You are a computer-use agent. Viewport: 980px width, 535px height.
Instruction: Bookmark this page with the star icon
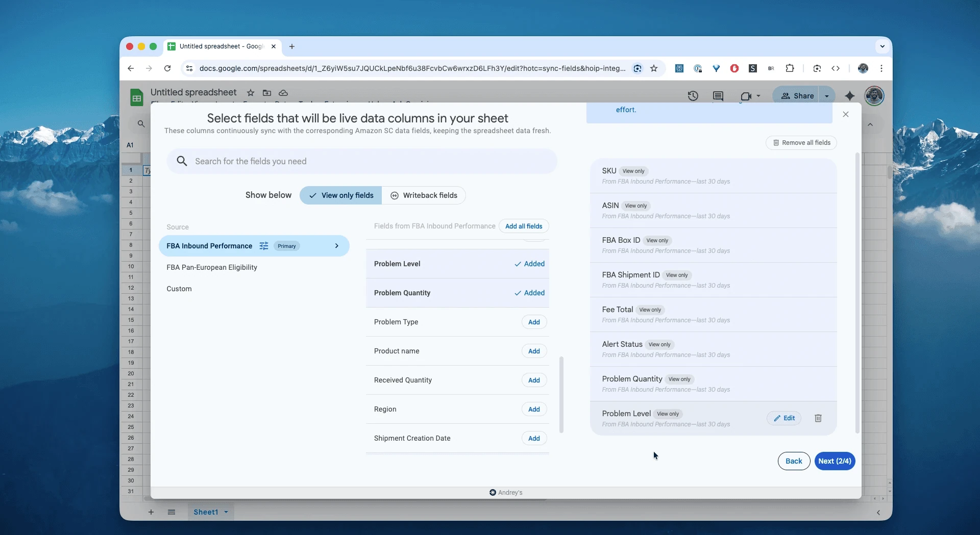(x=654, y=68)
